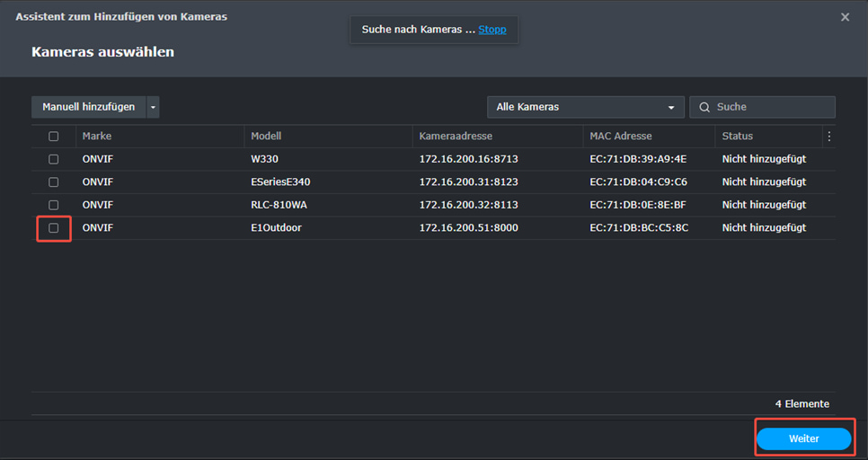The width and height of the screenshot is (868, 460).
Task: Click address 172.16.200.51:8000
Action: click(469, 228)
